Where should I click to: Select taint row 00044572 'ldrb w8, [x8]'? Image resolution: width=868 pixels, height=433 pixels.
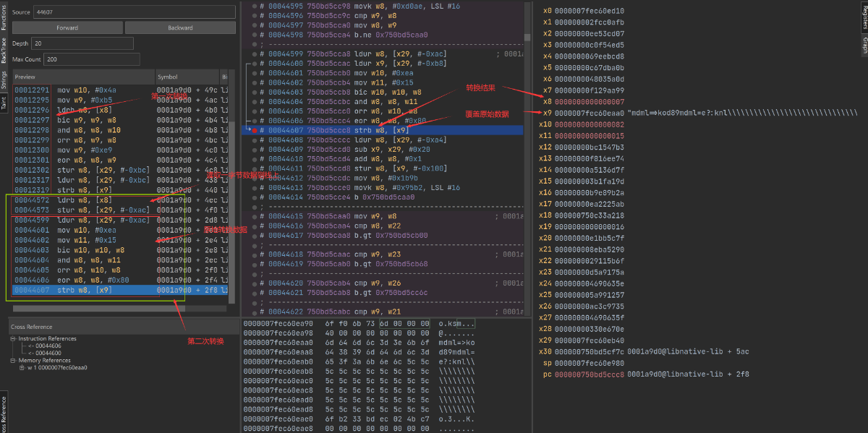pyautogui.click(x=120, y=200)
